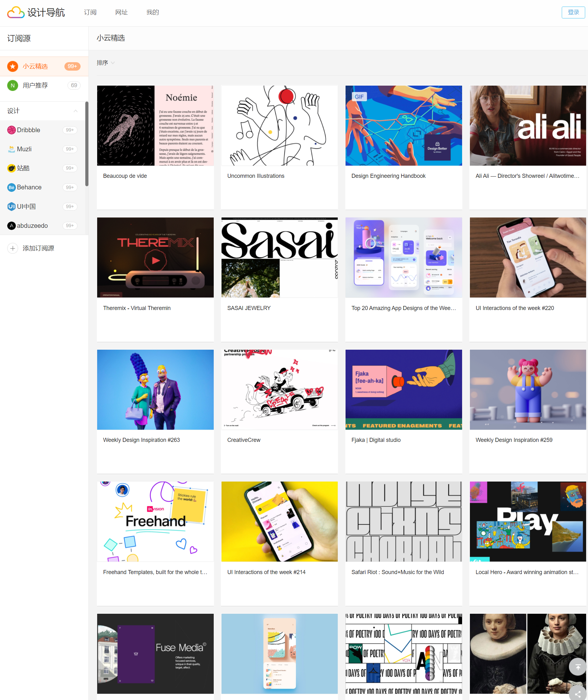The image size is (588, 700).
Task: Click the GIF badge on Design Engineering Handbook
Action: coord(359,97)
